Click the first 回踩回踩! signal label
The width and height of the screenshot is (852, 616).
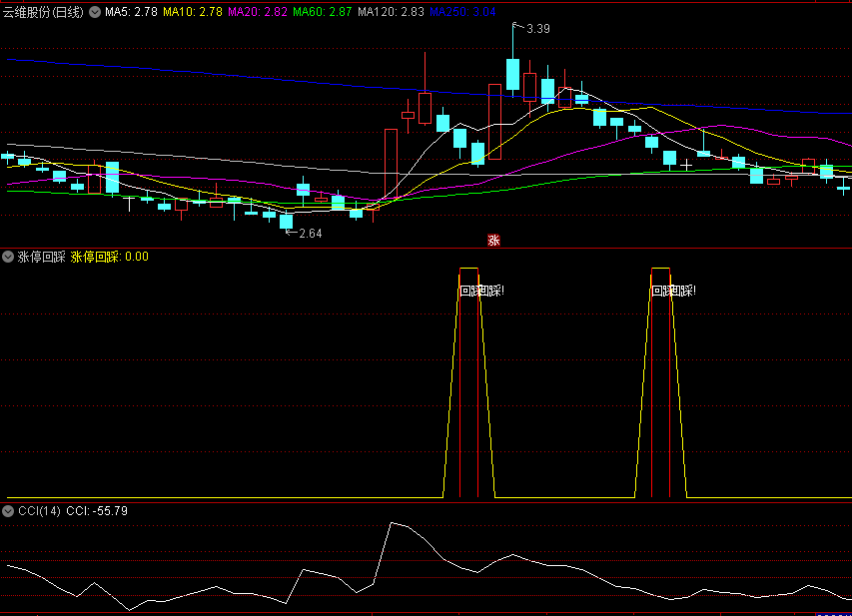(x=482, y=292)
